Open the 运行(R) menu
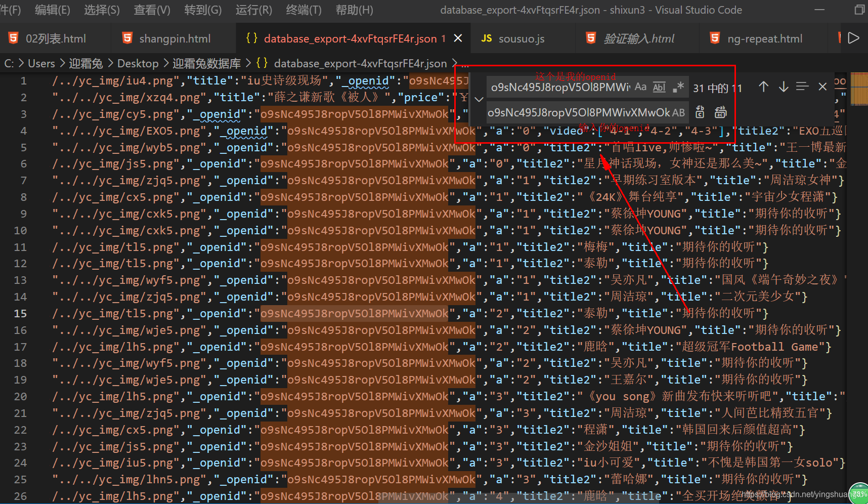Viewport: 868px width, 504px height. (253, 10)
